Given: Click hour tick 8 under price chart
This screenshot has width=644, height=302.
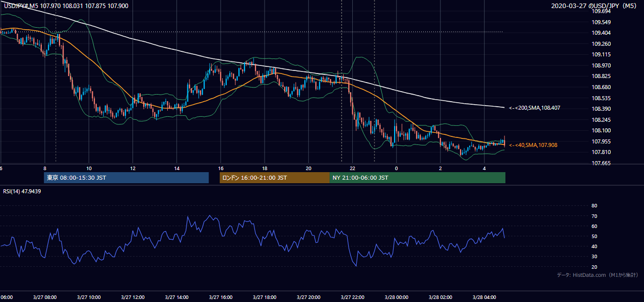Looking at the screenshot, I should click(45, 168).
